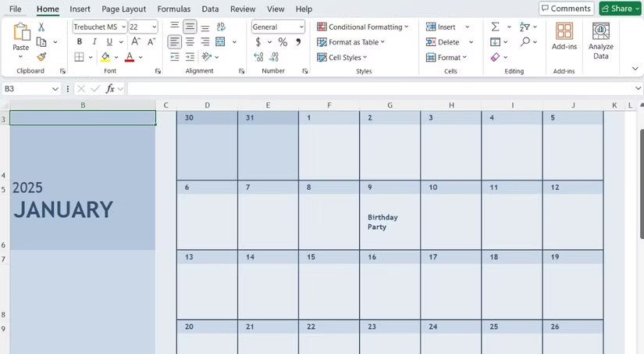Toggle the Wrap Text option
The width and height of the screenshot is (644, 354).
(221, 27)
